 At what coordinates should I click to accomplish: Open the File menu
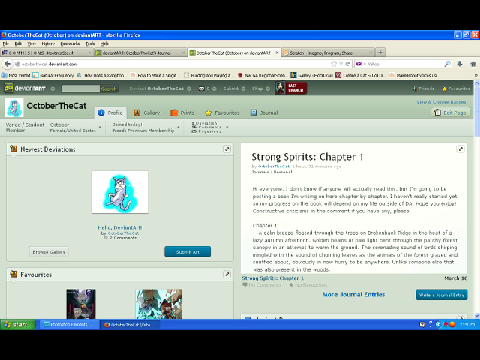pos(6,44)
